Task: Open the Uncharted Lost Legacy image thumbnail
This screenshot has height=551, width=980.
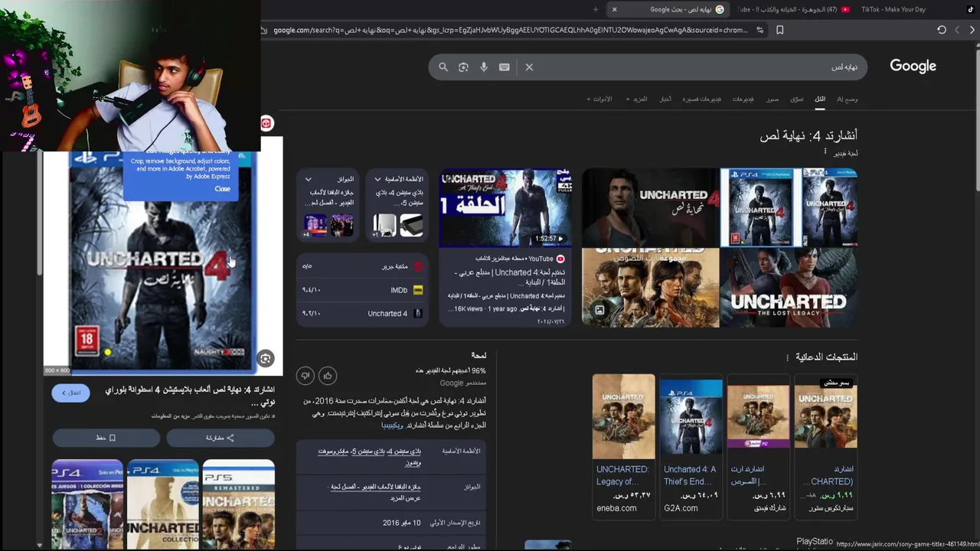Action: pyautogui.click(x=789, y=288)
